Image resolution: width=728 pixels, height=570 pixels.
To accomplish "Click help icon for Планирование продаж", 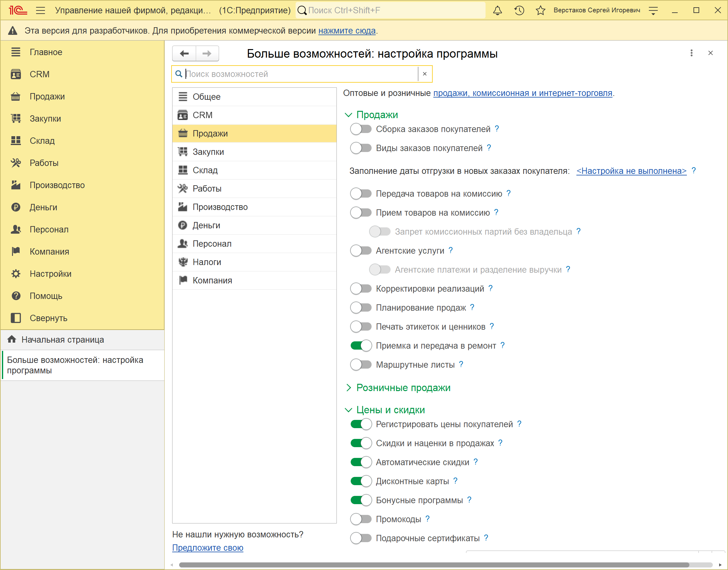I will click(x=472, y=307).
